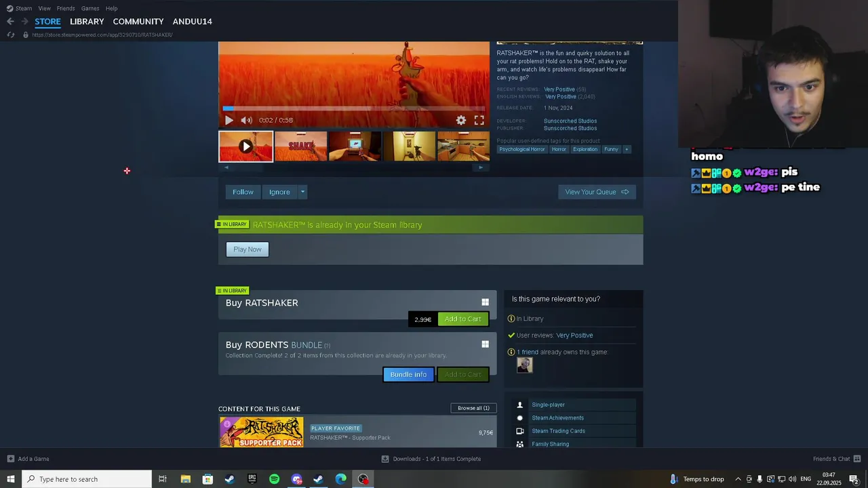Open the RATSHAKER Supporter Pack item
The height and width of the screenshot is (488, 868).
[x=357, y=432]
